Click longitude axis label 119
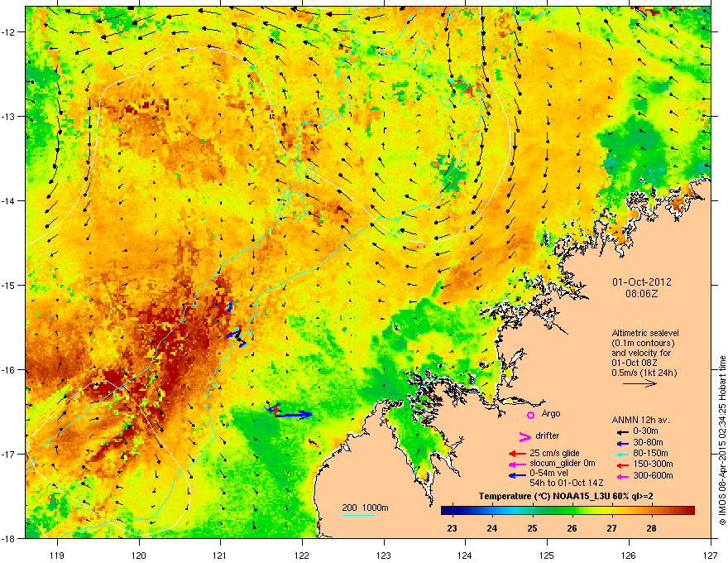The width and height of the screenshot is (728, 563). point(57,555)
